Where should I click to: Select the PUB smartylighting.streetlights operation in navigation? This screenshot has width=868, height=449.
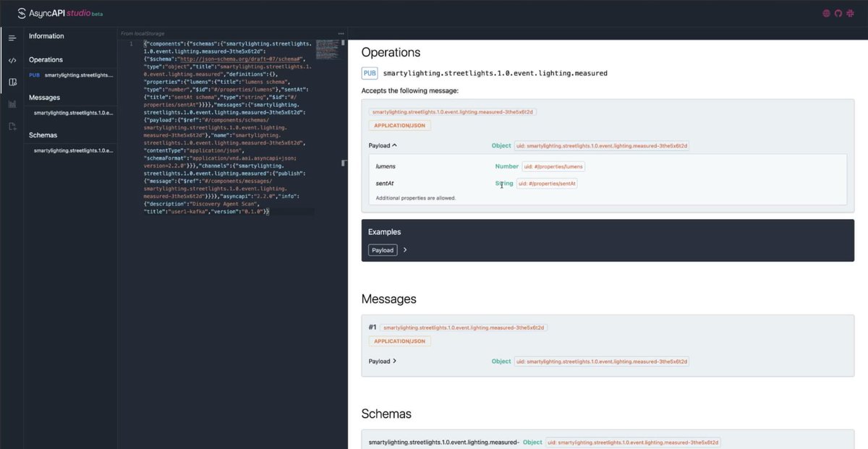[x=71, y=74]
